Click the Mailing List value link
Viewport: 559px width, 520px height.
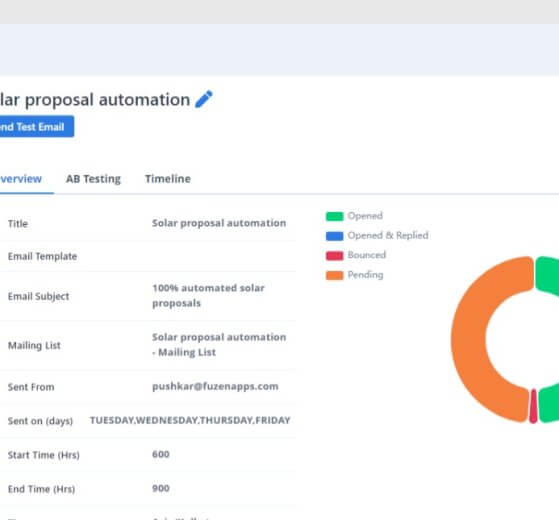coord(219,345)
